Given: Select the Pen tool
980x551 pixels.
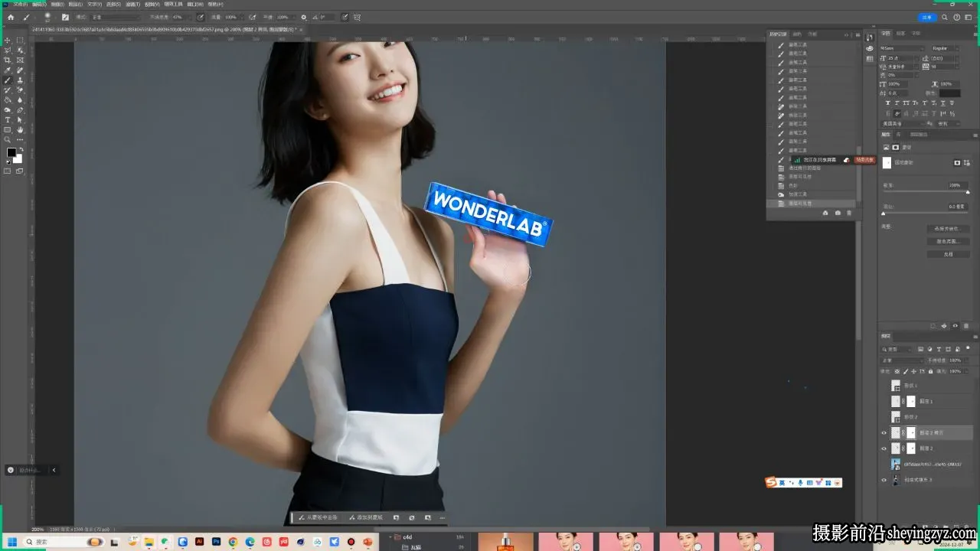Looking at the screenshot, I should (20, 109).
